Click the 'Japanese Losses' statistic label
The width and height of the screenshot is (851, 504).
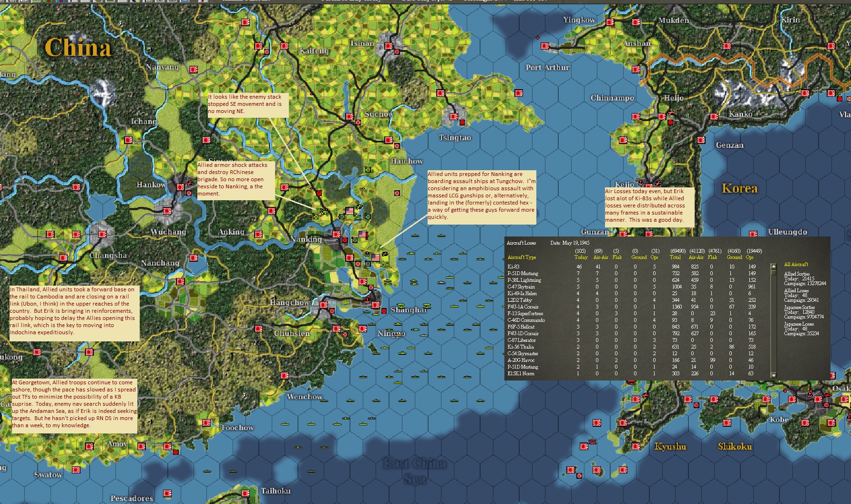tap(799, 324)
